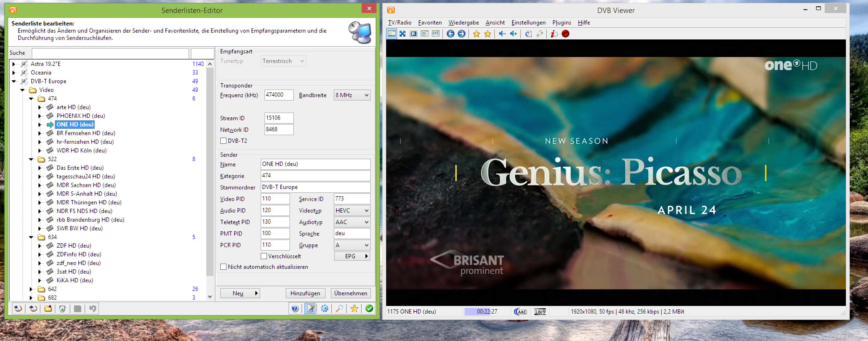868x341 pixels.
Task: Expand the Oceania tree node
Action: coord(14,73)
